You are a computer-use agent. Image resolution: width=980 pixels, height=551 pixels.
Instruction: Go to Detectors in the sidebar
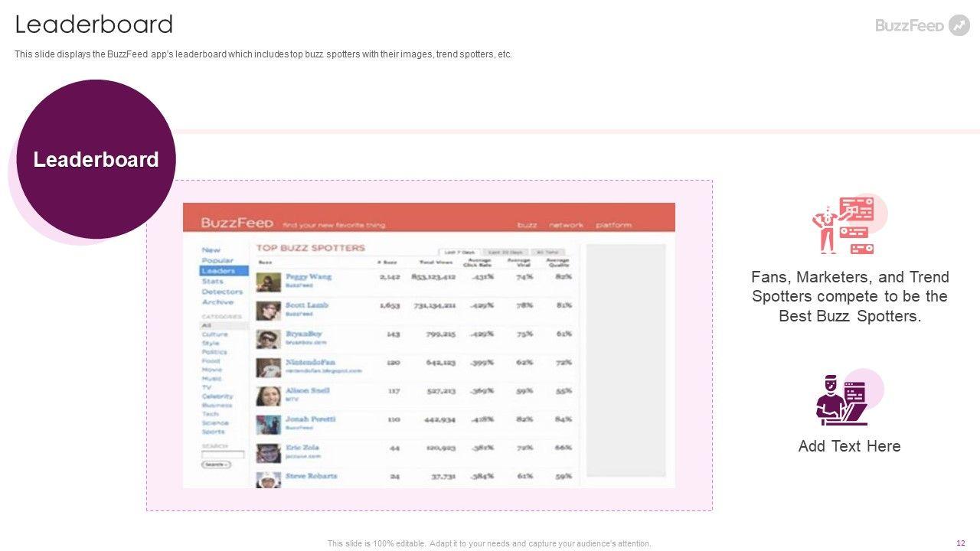click(222, 292)
